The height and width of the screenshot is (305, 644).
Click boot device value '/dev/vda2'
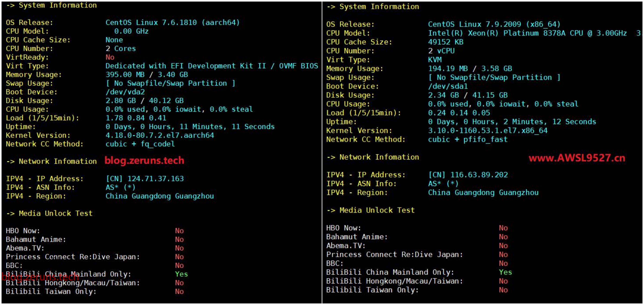click(x=125, y=92)
